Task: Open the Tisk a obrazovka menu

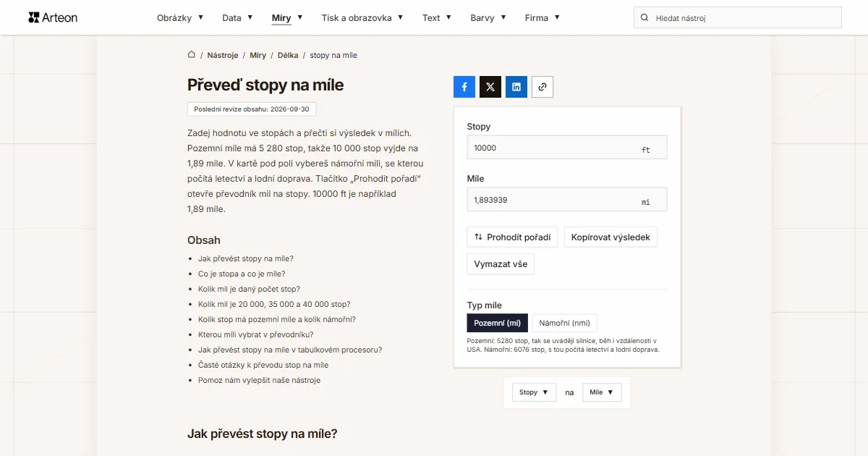Action: pyautogui.click(x=362, y=17)
